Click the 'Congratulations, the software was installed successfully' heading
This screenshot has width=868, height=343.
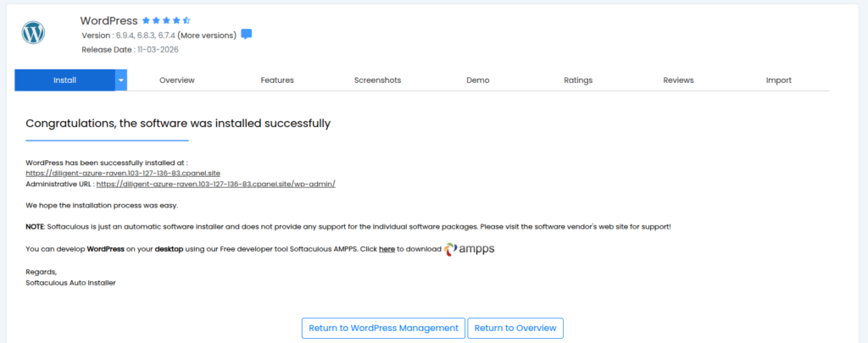coord(178,124)
